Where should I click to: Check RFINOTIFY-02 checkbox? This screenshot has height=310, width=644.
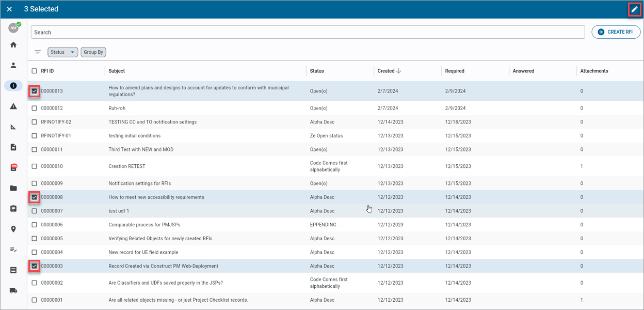coord(35,122)
